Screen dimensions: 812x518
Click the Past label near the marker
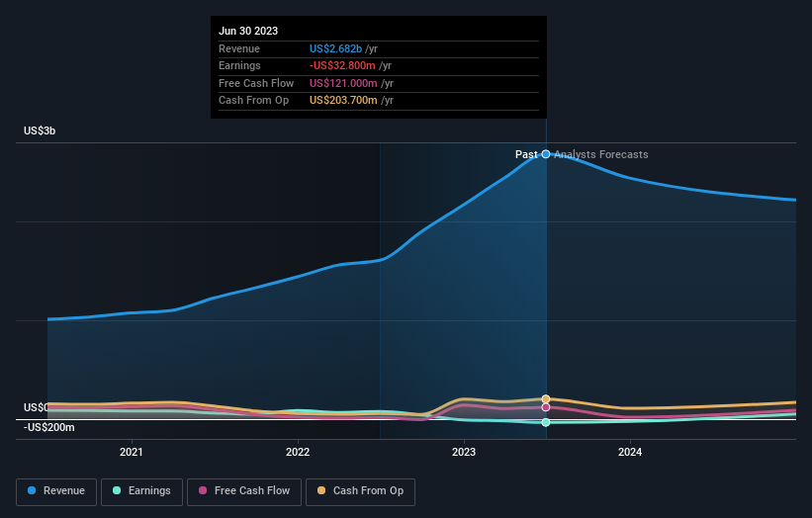coord(526,154)
